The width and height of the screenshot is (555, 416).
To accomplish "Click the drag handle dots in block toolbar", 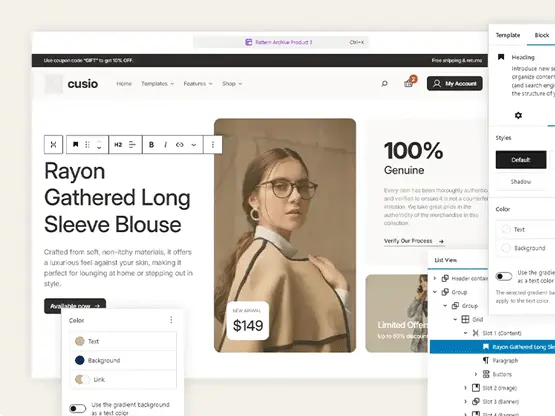I will point(87,144).
